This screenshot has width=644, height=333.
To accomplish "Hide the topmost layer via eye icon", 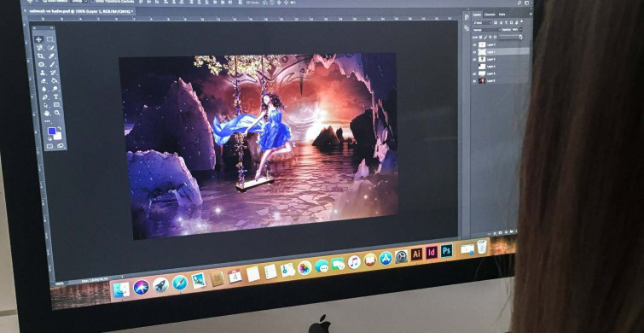I will click(474, 44).
